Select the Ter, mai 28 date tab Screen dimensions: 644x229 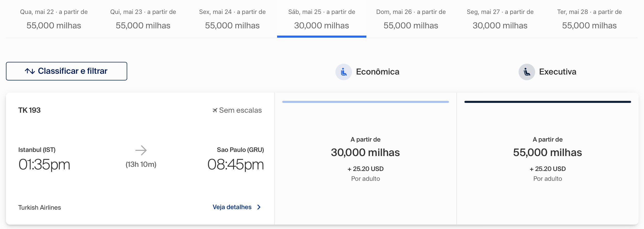coord(589,19)
